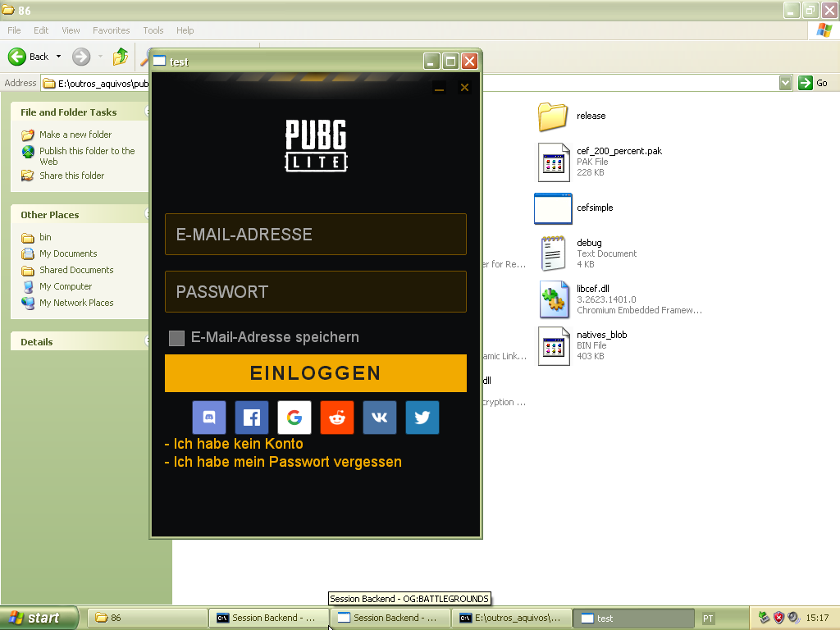Viewport: 840px width, 630px height.
Task: Open the Tools menu in Explorer
Action: click(153, 30)
